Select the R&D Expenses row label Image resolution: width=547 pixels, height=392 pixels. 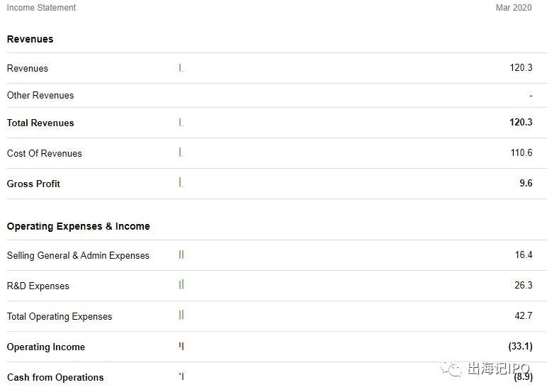(x=38, y=286)
